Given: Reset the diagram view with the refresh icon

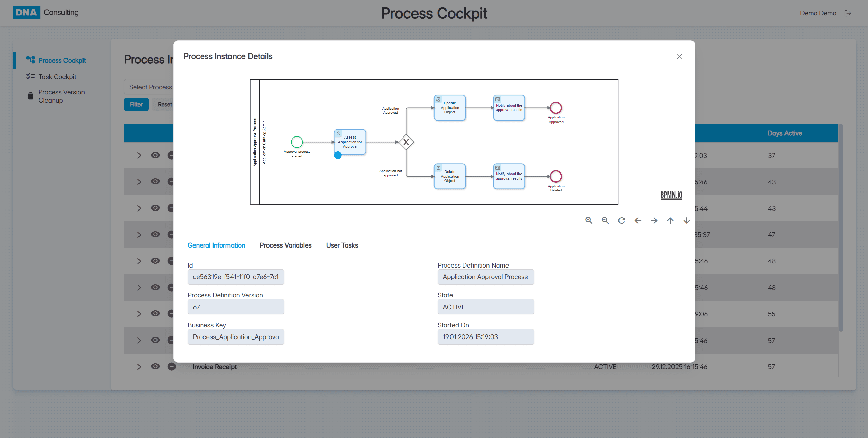Looking at the screenshot, I should tap(621, 221).
